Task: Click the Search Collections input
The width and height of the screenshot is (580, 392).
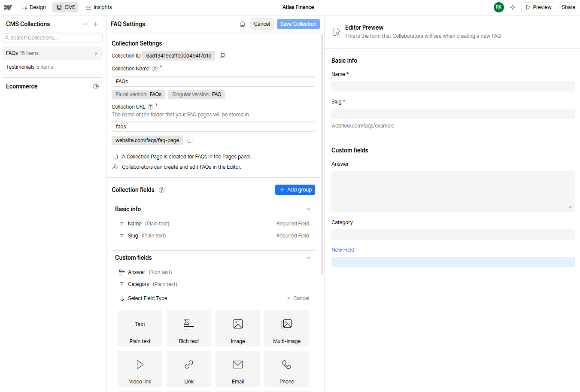Action: (52, 38)
